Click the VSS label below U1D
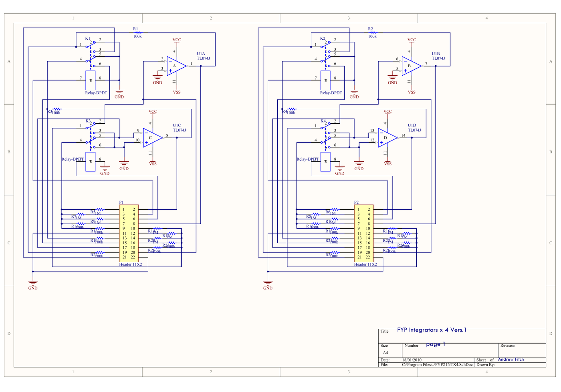 pyautogui.click(x=387, y=164)
